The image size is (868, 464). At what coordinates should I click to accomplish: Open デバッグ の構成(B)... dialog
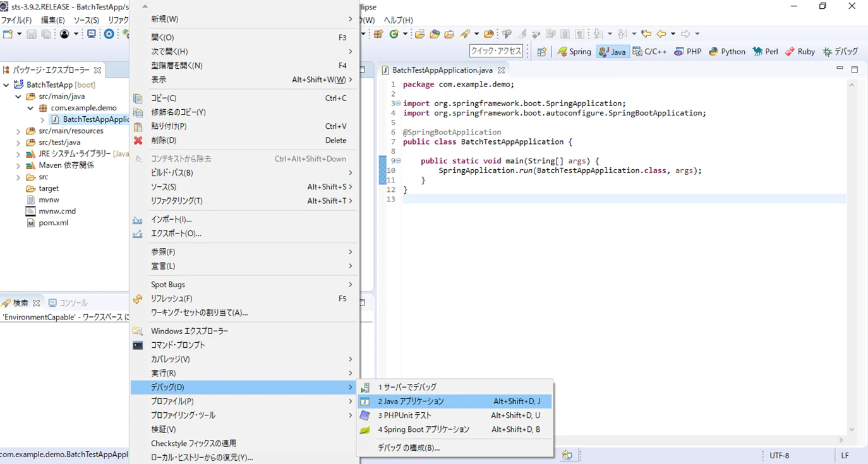click(454, 448)
